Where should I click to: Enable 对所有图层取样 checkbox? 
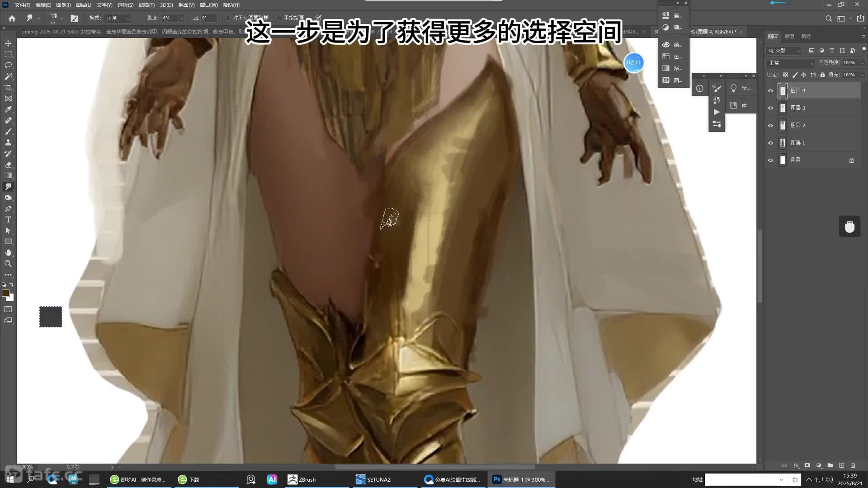228,18
